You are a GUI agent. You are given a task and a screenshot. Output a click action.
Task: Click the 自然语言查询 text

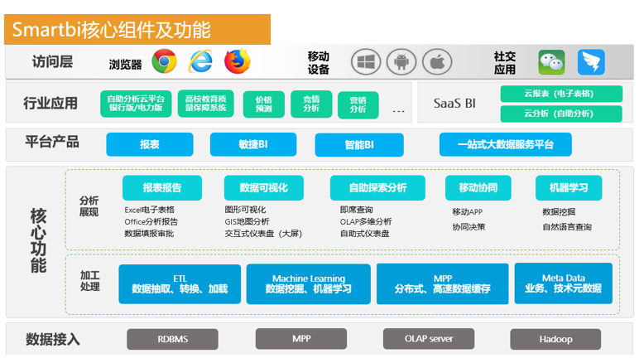(567, 227)
